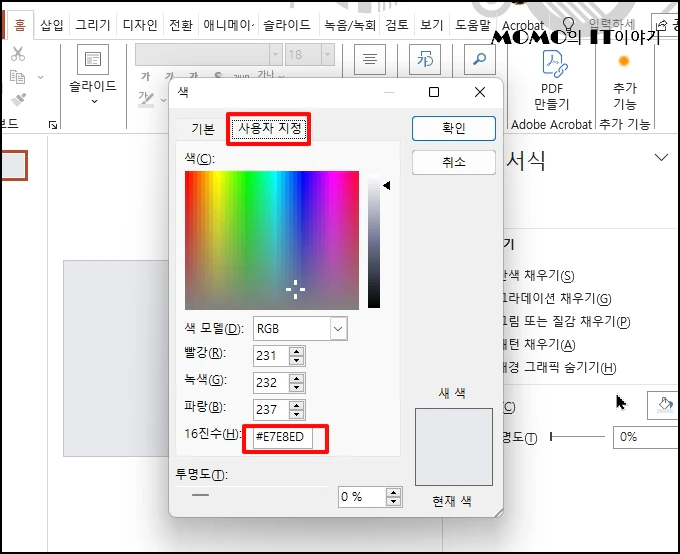Open the 보기 ribbon tab
The image size is (680, 554).
coord(432,25)
